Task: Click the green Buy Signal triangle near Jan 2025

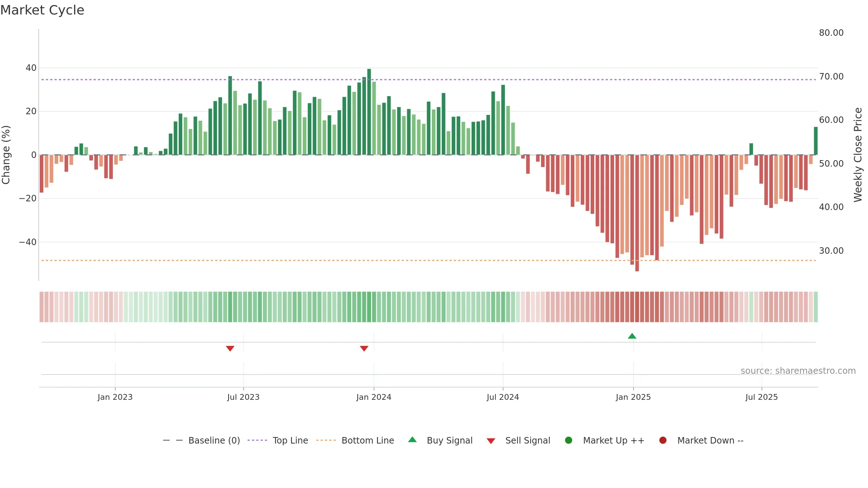Action: pyautogui.click(x=632, y=336)
